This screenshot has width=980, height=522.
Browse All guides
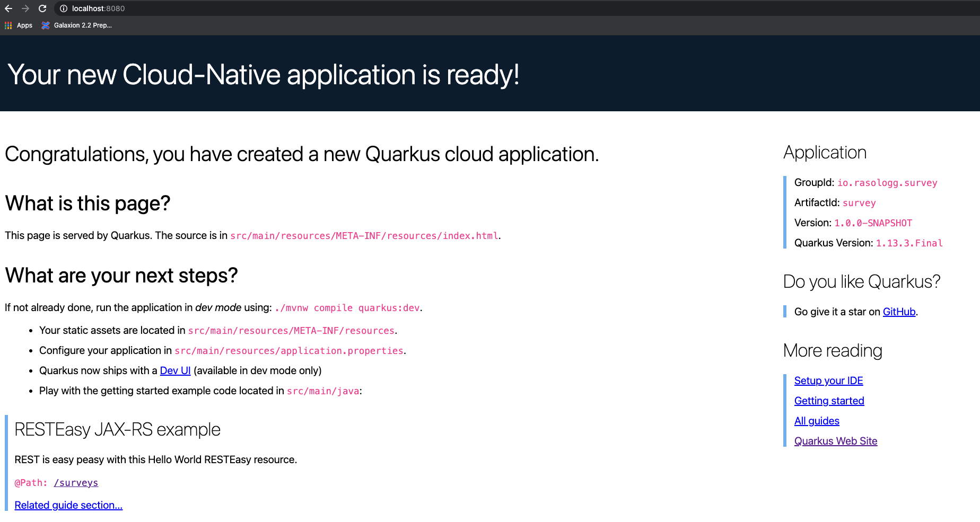point(817,421)
